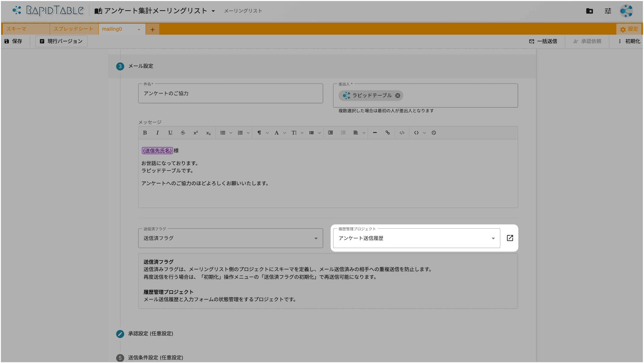The image size is (644, 363).
Task: Add a new tab with plus button
Action: coord(152,30)
